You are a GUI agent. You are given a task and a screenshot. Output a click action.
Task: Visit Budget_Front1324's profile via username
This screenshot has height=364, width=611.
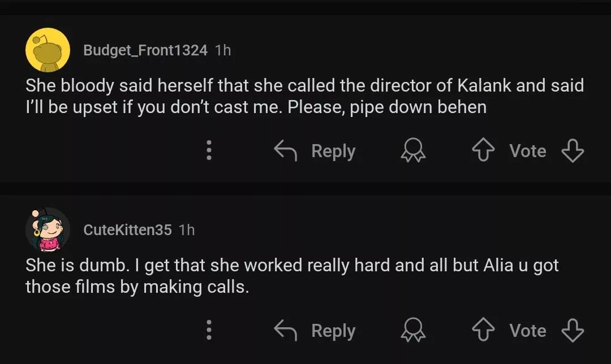click(x=145, y=50)
